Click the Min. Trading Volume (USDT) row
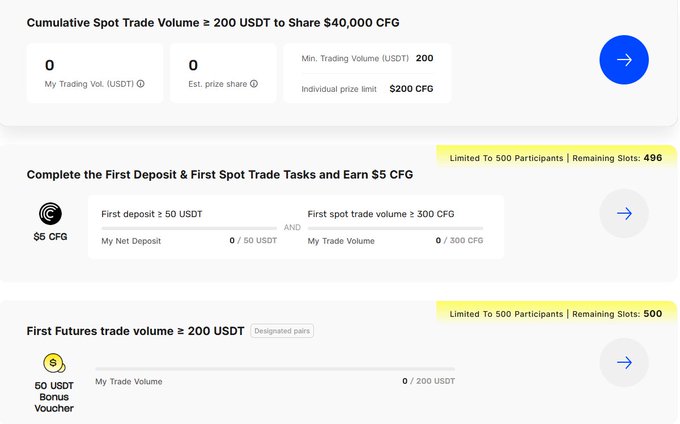This screenshot has height=424, width=680. click(x=367, y=59)
